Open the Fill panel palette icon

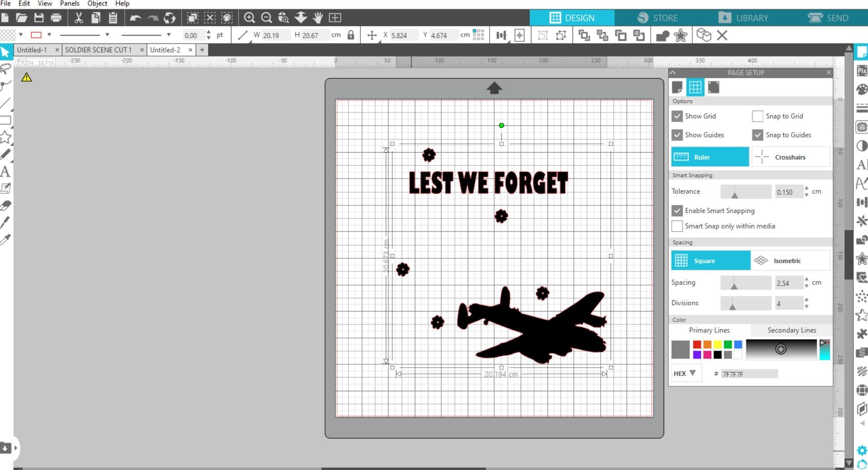tap(862, 89)
